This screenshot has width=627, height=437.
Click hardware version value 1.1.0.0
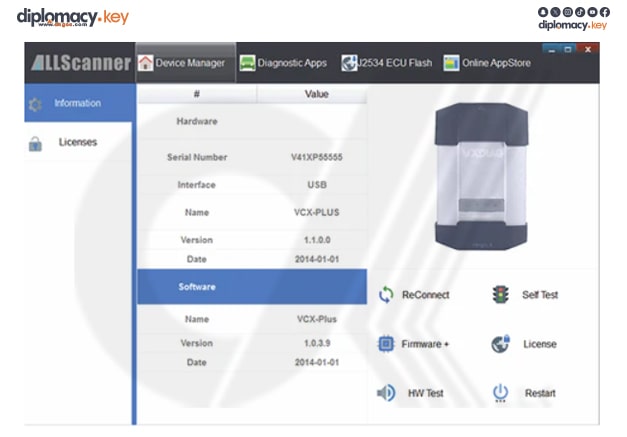coord(317,240)
